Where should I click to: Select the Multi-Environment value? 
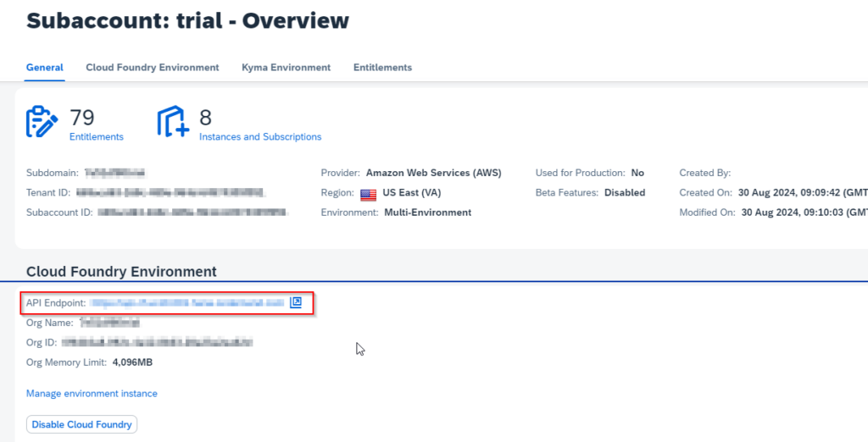pyautogui.click(x=428, y=213)
